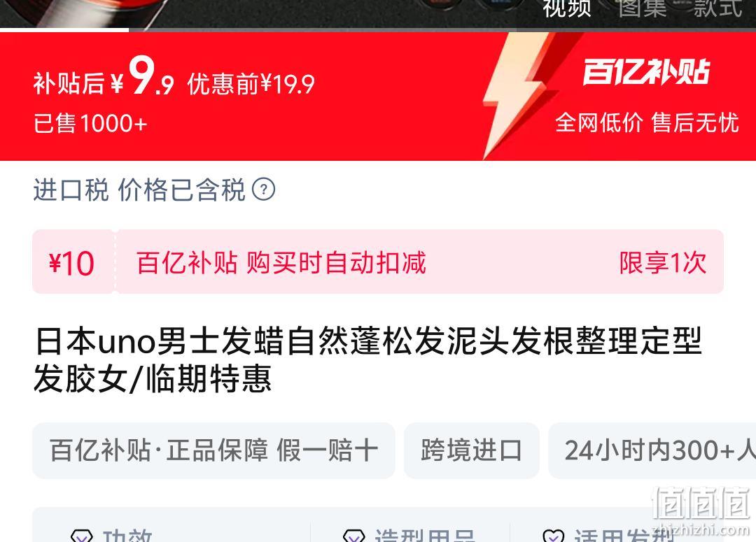Open the product title 日本uno男士发蜡
Screen dimensions: 756x542
point(368,359)
